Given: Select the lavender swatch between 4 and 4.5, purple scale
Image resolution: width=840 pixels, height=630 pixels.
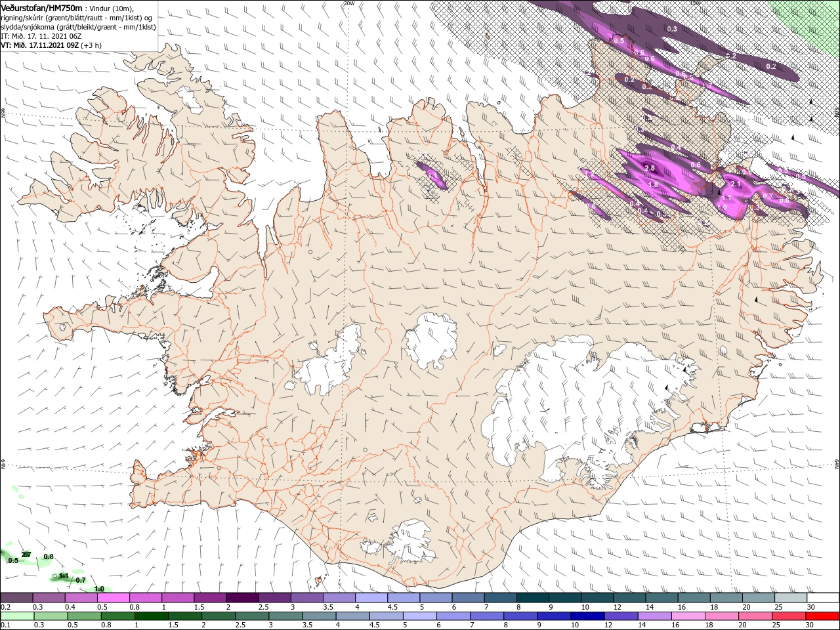Looking at the screenshot, I should 371,598.
